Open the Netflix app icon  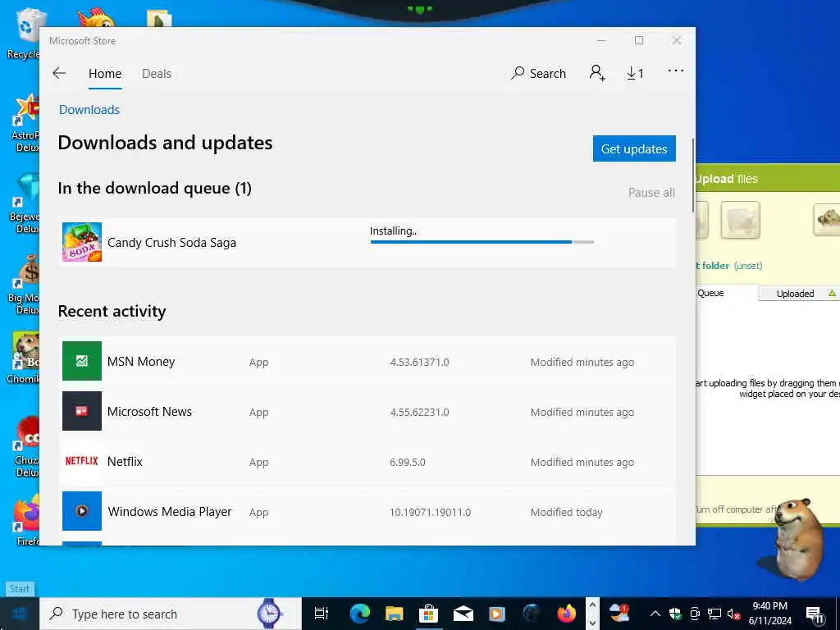82,461
